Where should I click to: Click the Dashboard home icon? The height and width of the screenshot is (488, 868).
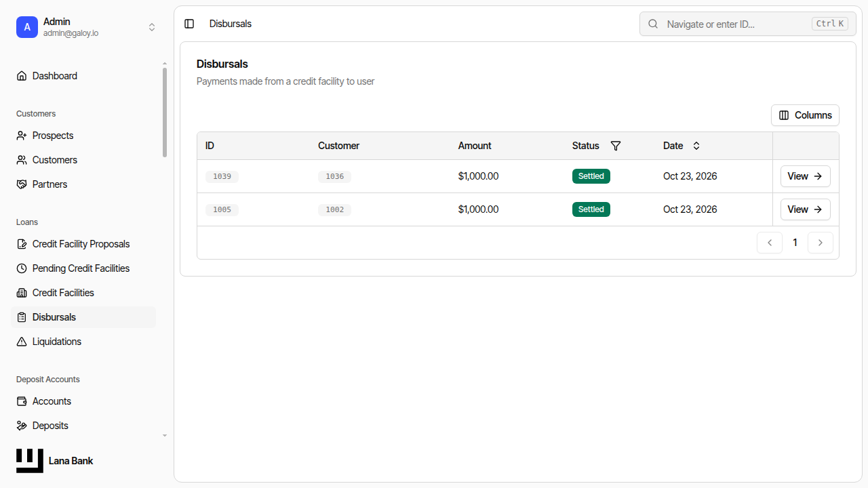[22, 76]
